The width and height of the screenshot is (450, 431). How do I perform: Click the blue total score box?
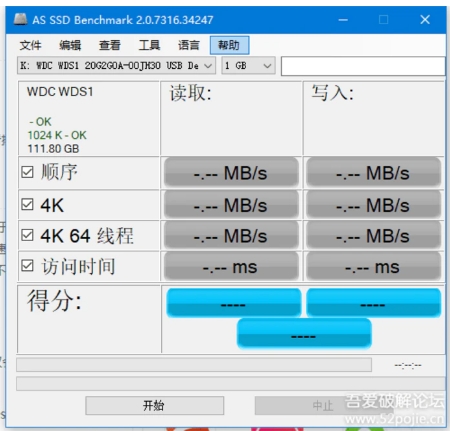304,333
